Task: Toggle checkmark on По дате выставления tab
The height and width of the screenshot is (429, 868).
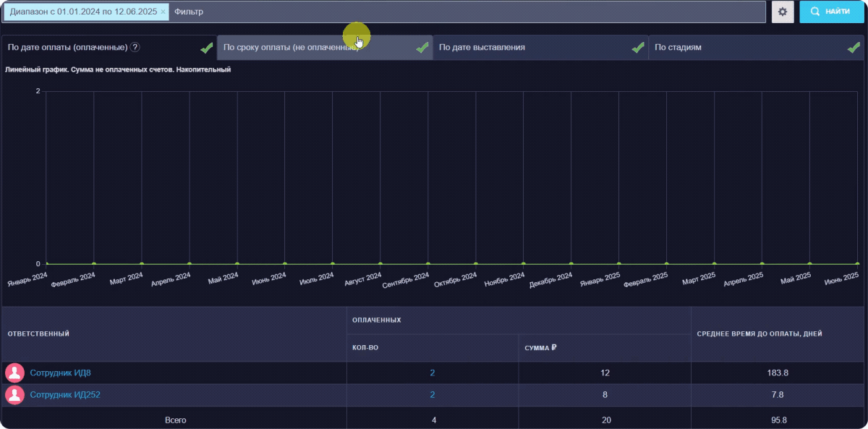Action: click(638, 48)
